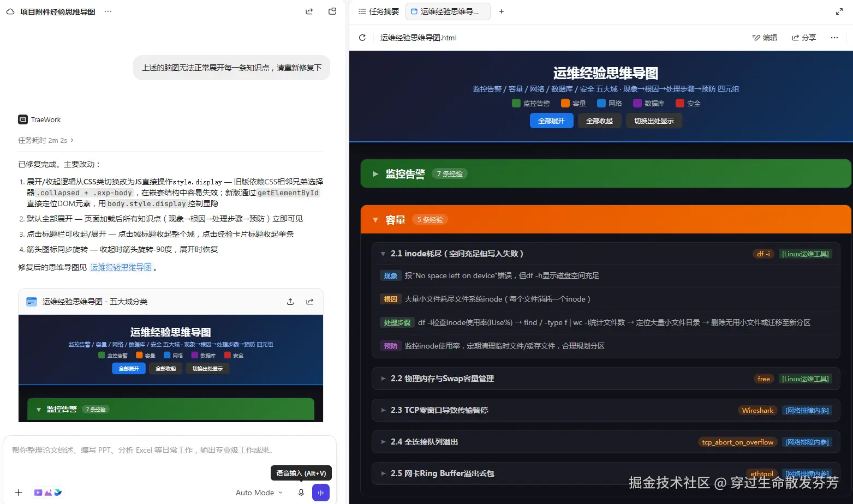853x504 pixels.
Task: Open the Auto Mode dropdown
Action: (x=259, y=493)
